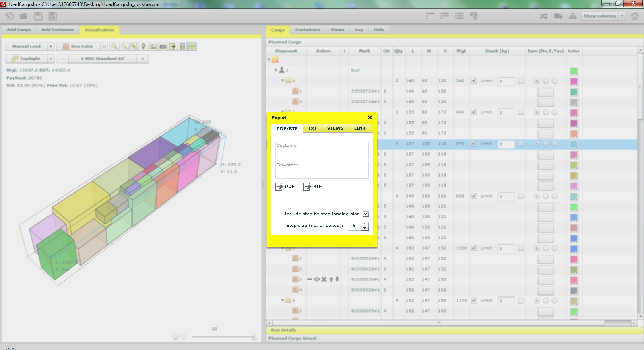Screen dimensions: 644x350
Task: Click the RTF export icon
Action: pyautogui.click(x=308, y=187)
